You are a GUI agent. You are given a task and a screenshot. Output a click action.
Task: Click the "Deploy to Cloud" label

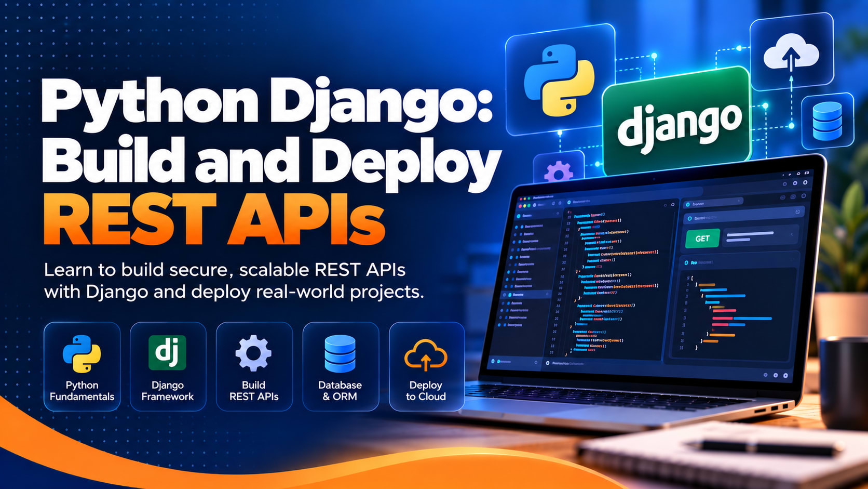pos(426,391)
